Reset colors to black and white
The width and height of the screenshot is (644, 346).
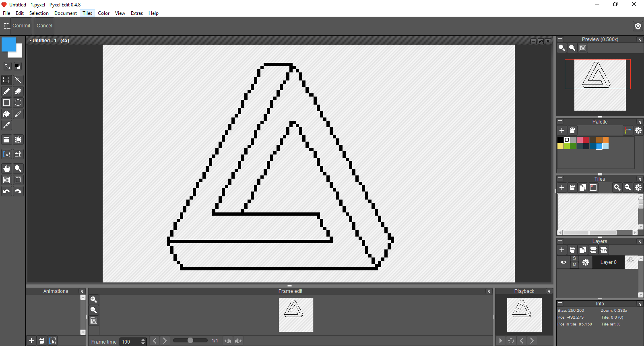(18, 66)
